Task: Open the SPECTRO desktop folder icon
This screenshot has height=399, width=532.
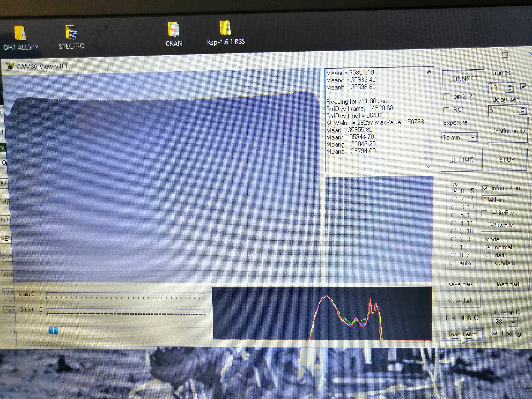Action: point(71,32)
